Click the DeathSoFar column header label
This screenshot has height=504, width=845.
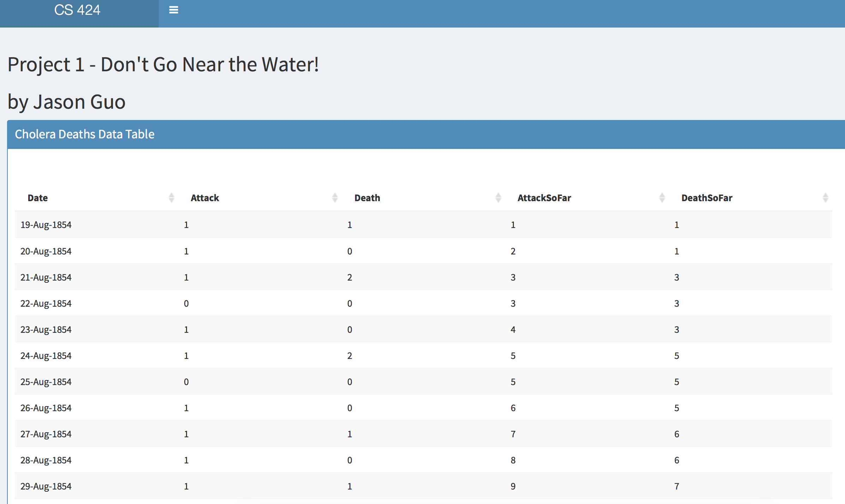point(707,198)
